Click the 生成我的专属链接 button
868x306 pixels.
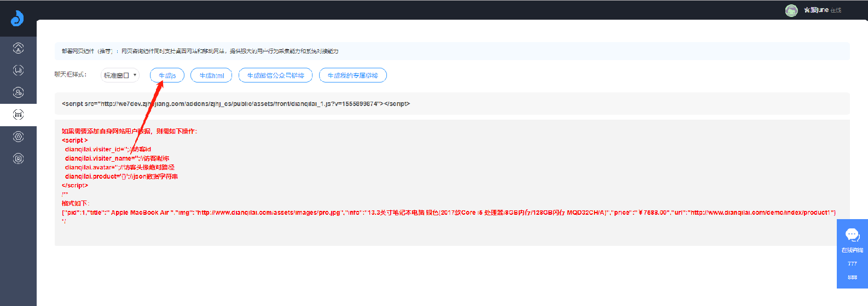coord(352,75)
